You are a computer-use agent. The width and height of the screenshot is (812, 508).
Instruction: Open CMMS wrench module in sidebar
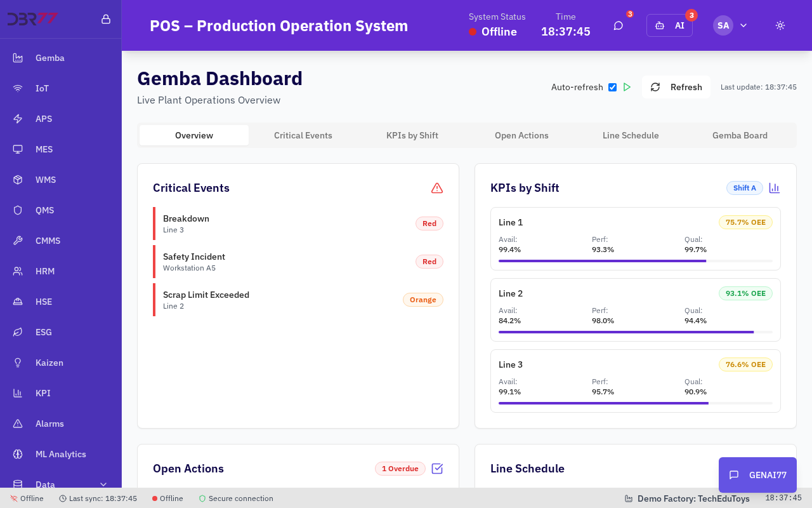48,241
